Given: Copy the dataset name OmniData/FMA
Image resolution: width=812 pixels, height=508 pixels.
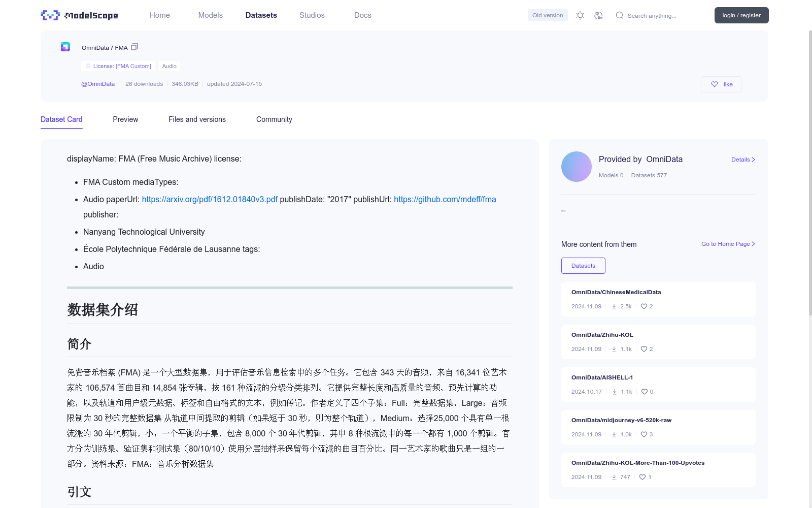Looking at the screenshot, I should click(134, 47).
